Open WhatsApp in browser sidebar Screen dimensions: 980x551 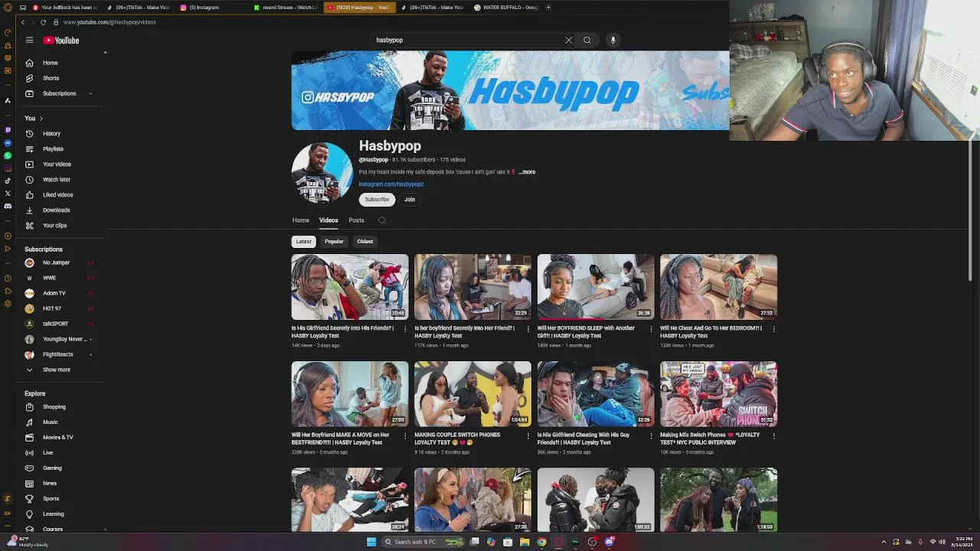[x=8, y=155]
